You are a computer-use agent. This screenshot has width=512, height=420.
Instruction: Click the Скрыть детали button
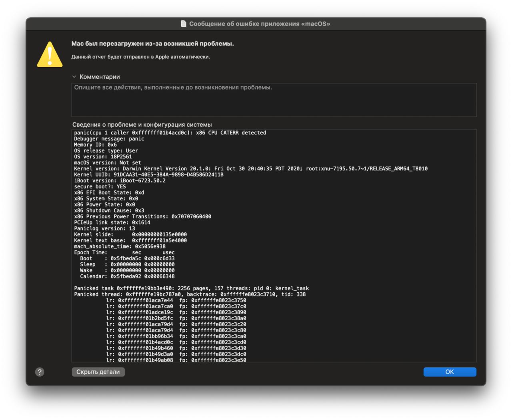click(x=98, y=372)
